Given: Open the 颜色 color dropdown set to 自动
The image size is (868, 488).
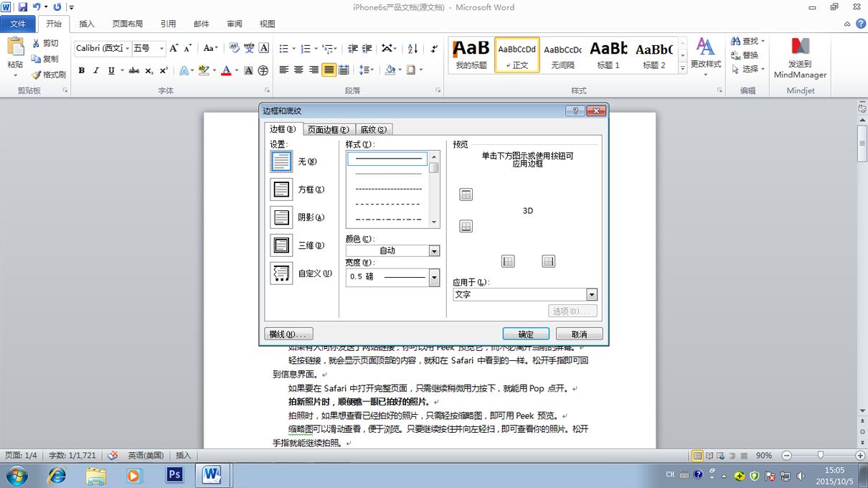Looking at the screenshot, I should [x=392, y=250].
